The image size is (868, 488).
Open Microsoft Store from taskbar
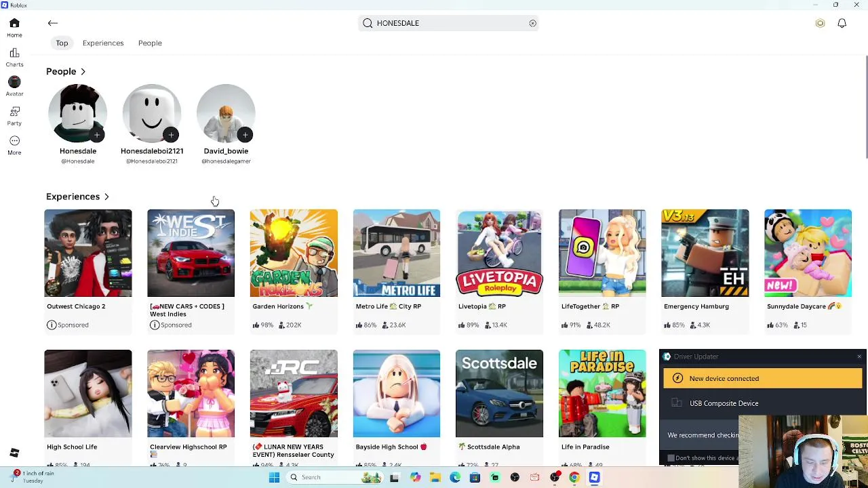[475, 477]
